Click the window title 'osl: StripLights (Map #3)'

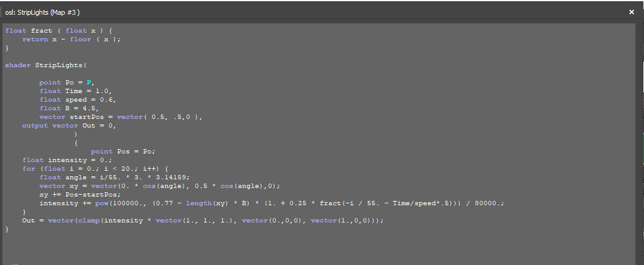pos(42,12)
